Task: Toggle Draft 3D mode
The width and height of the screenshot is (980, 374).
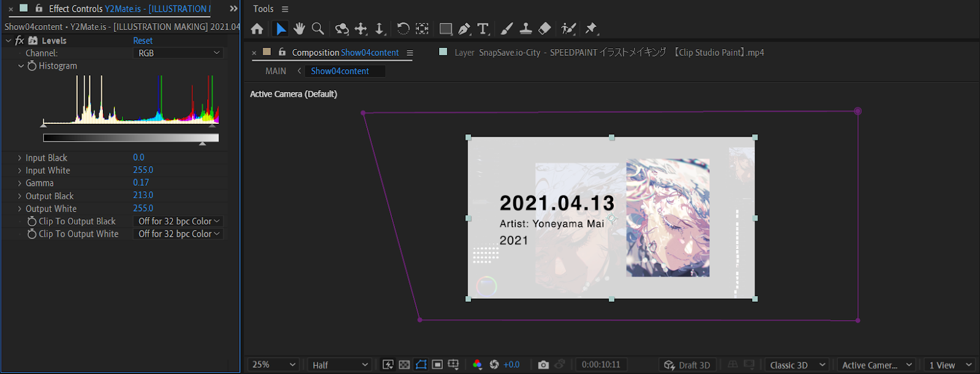Action: tap(687, 365)
